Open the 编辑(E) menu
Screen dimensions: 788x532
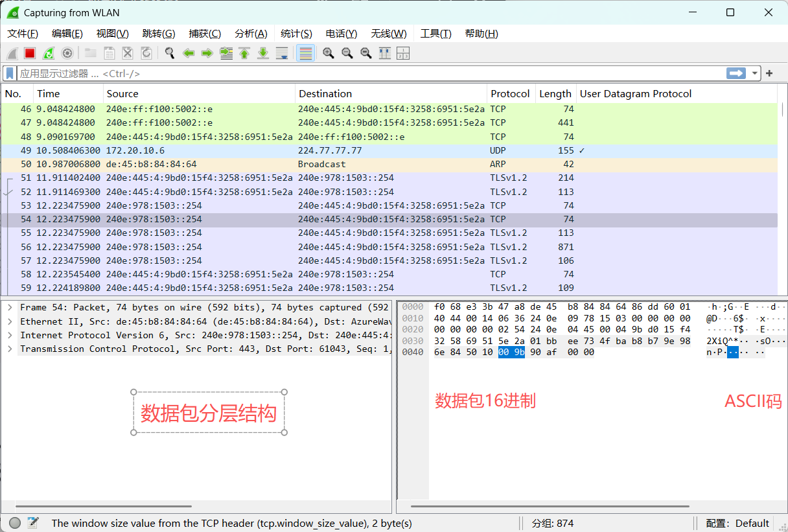(67, 34)
